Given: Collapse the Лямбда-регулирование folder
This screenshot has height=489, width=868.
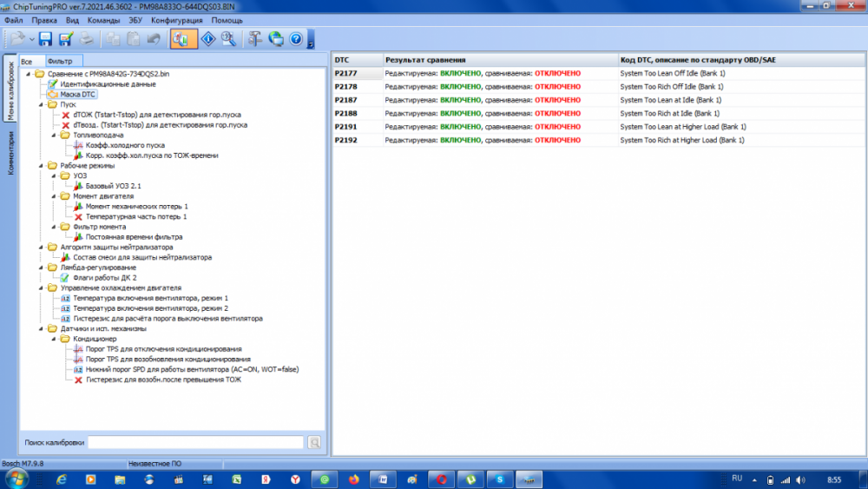Looking at the screenshot, I should [x=41, y=268].
